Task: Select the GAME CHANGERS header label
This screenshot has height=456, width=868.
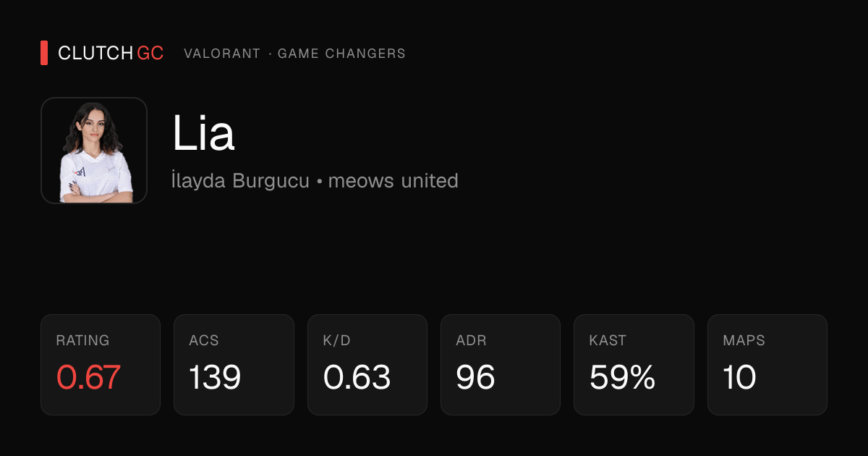Action: [341, 54]
